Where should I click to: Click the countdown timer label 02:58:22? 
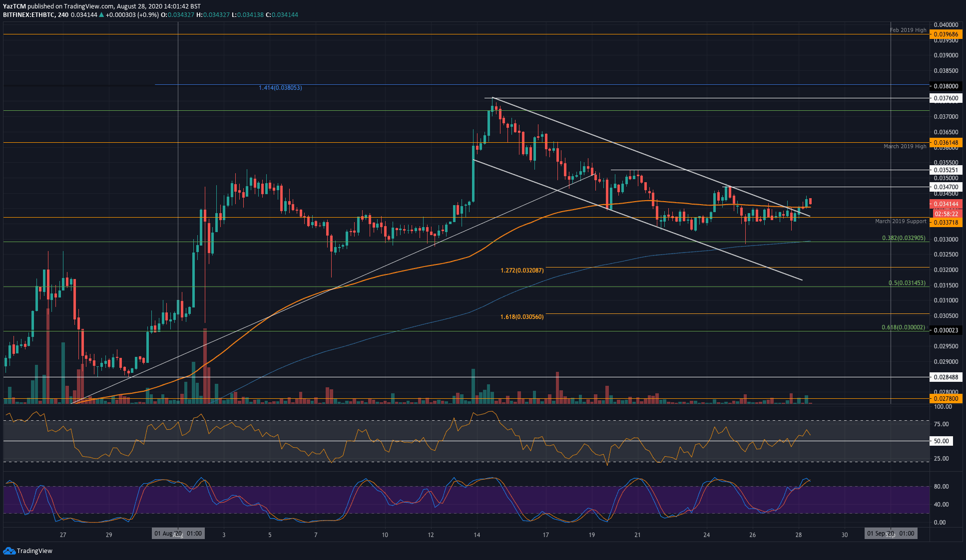coord(947,213)
